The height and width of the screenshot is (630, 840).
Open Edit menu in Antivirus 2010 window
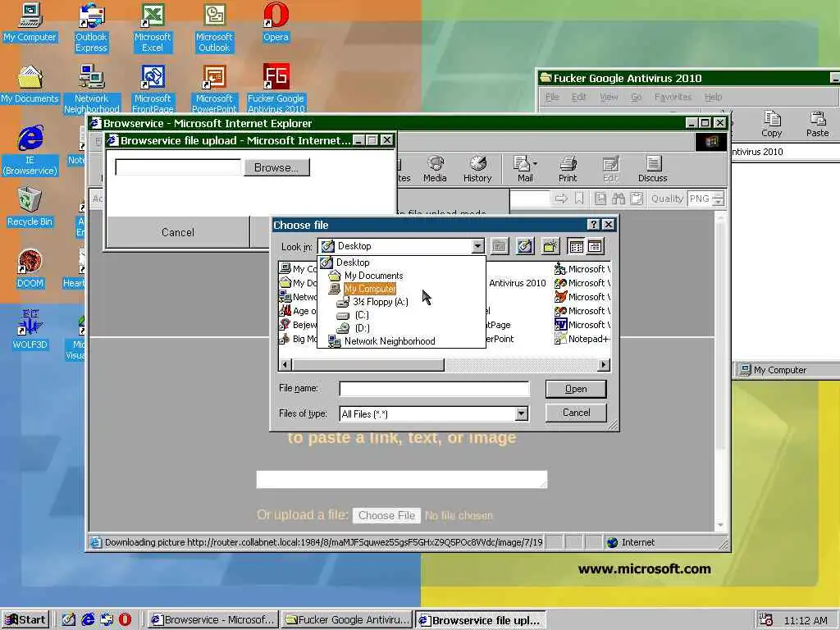(578, 97)
